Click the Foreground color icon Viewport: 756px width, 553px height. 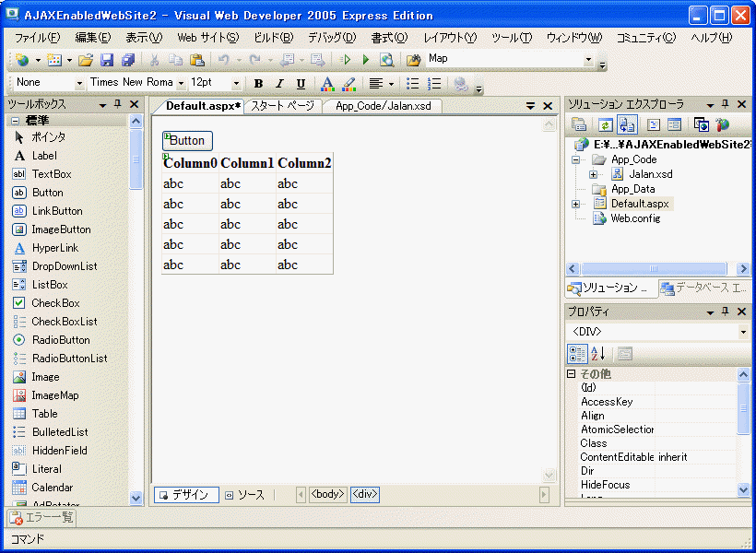327,84
